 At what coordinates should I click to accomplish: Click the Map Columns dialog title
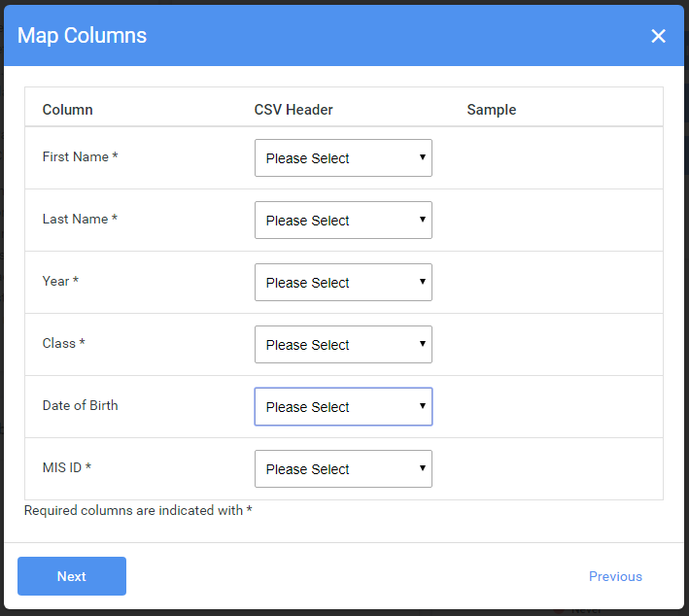tap(83, 36)
